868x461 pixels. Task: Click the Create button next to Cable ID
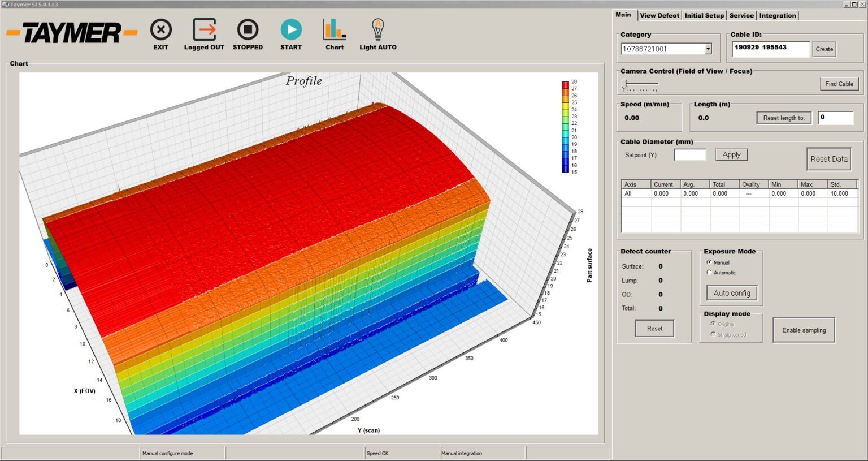823,49
